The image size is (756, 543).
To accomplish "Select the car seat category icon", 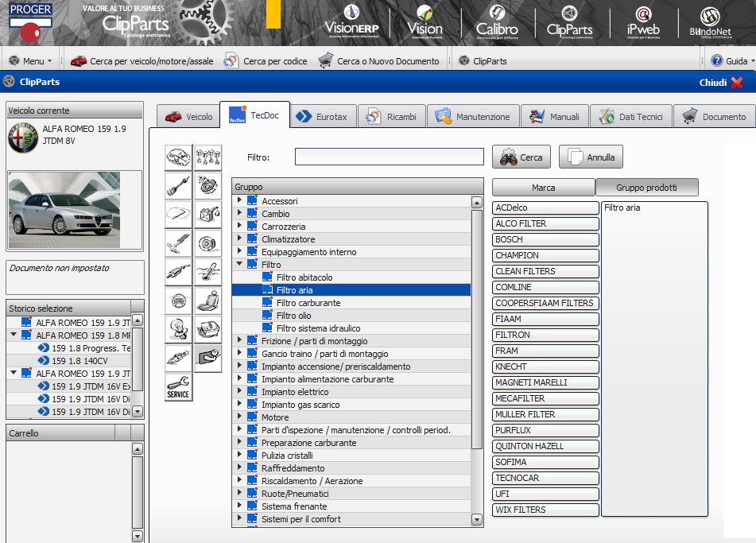I will 208,301.
